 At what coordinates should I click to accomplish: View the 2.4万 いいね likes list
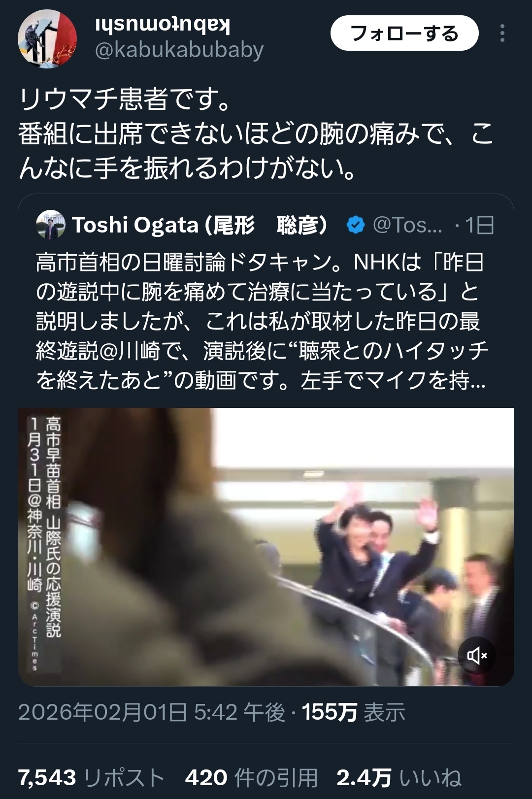coord(399,778)
